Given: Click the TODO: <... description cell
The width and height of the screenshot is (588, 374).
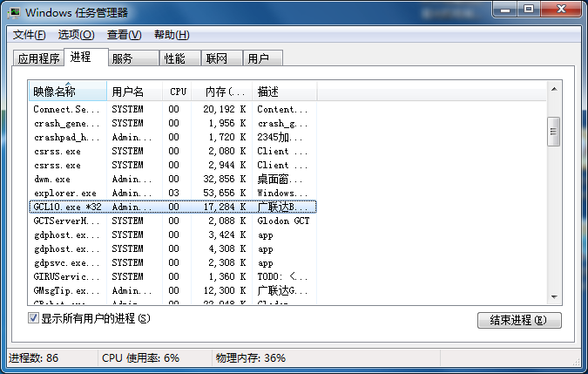Looking at the screenshot, I should pyautogui.click(x=282, y=276).
